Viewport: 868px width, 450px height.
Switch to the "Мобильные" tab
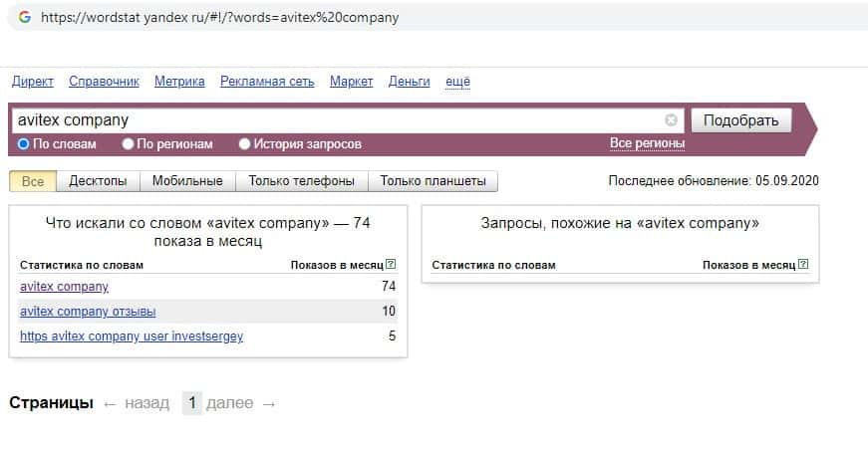[x=187, y=181]
